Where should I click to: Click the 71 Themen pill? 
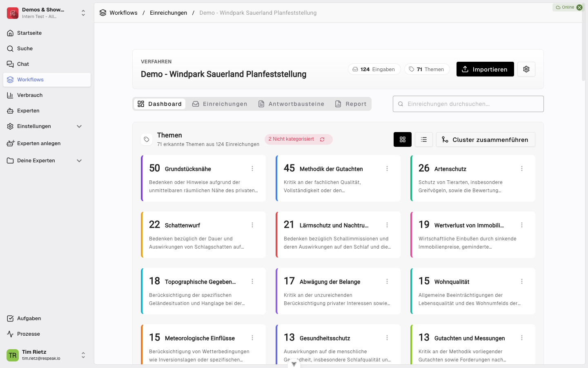point(427,69)
